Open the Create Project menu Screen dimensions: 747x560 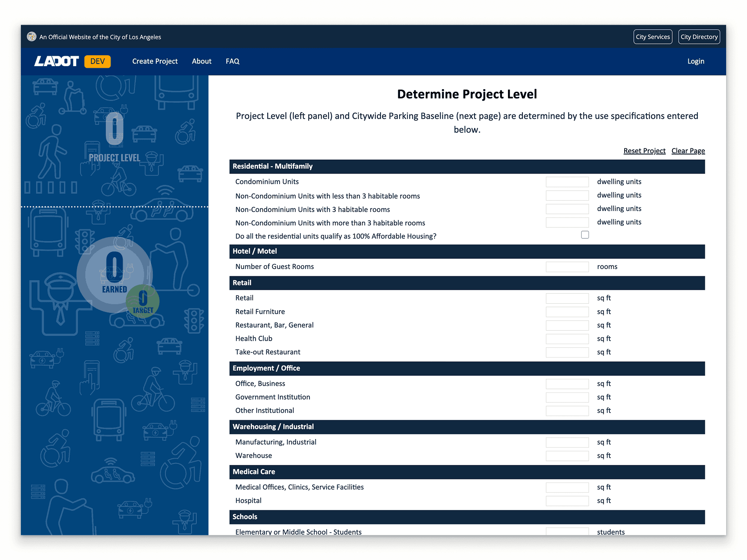click(155, 61)
